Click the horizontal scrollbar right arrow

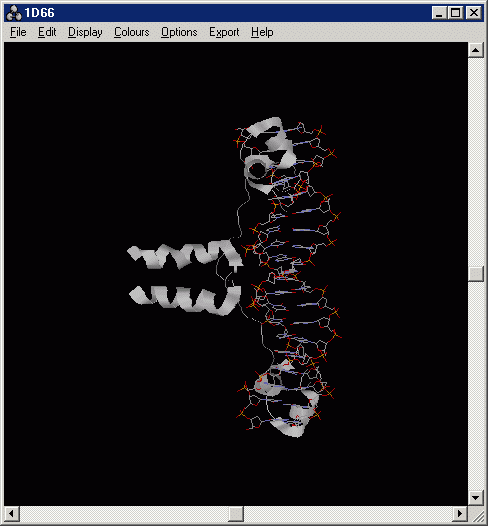(x=460, y=514)
